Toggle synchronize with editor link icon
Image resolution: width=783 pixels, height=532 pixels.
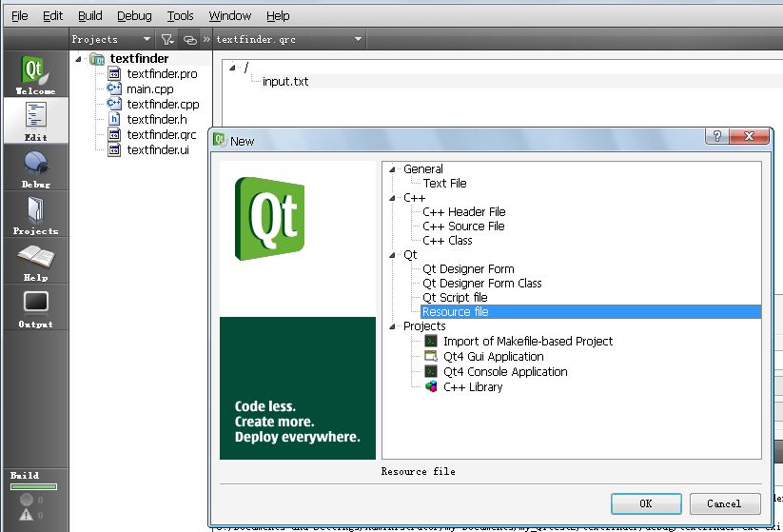point(189,39)
